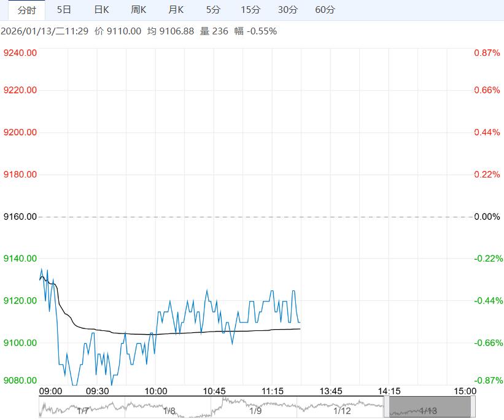Switch to 周K weekly chart
The height and width of the screenshot is (420, 504).
coord(139,10)
